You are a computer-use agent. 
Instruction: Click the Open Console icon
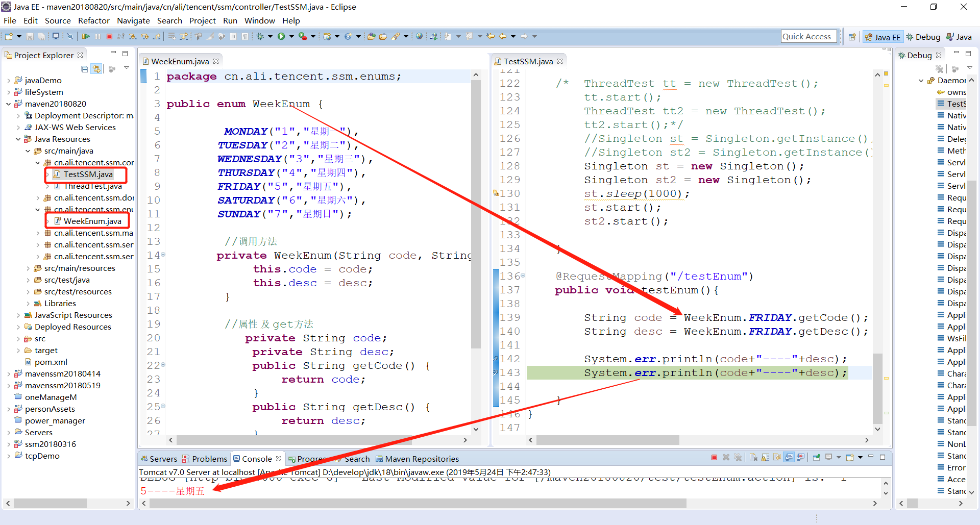coord(850,458)
